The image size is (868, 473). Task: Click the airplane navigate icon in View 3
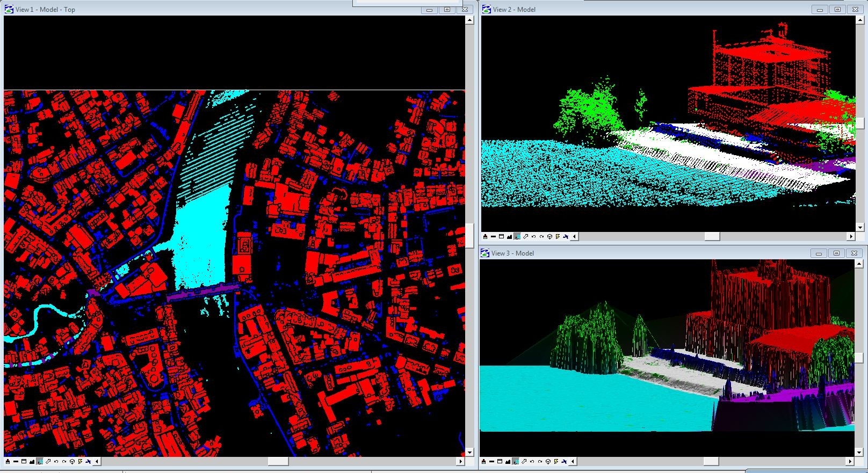[x=564, y=461]
